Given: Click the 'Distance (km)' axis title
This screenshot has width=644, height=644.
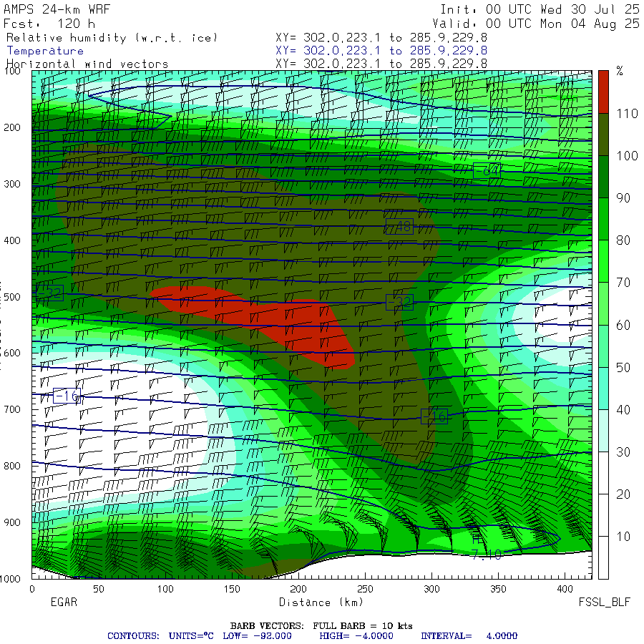Looking at the screenshot, I should coord(321,602).
